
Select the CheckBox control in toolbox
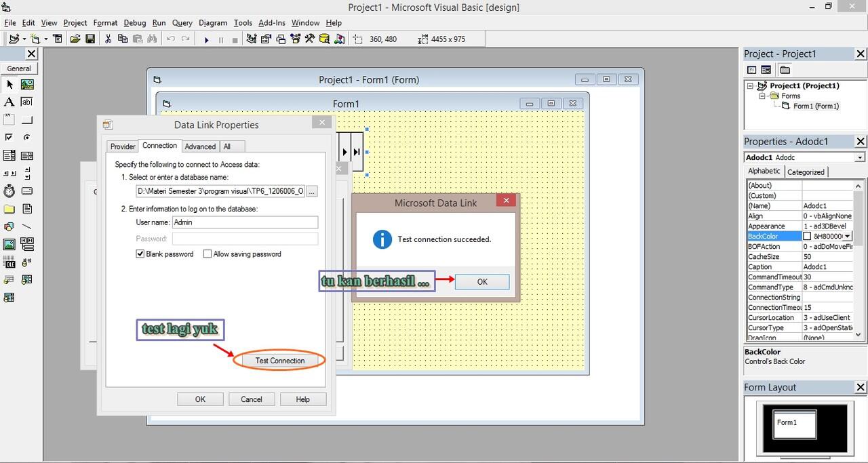point(9,138)
